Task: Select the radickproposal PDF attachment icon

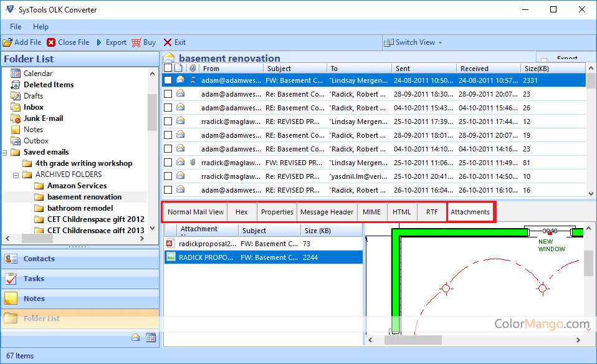Action: click(170, 244)
